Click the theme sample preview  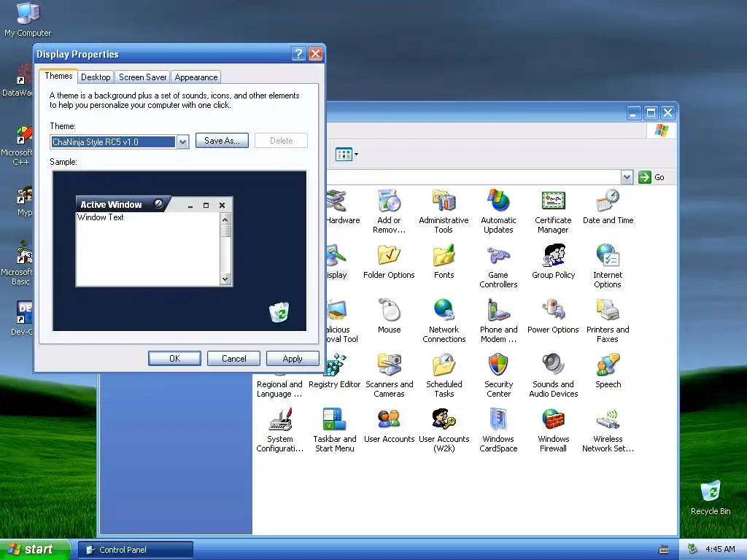pyautogui.click(x=179, y=251)
